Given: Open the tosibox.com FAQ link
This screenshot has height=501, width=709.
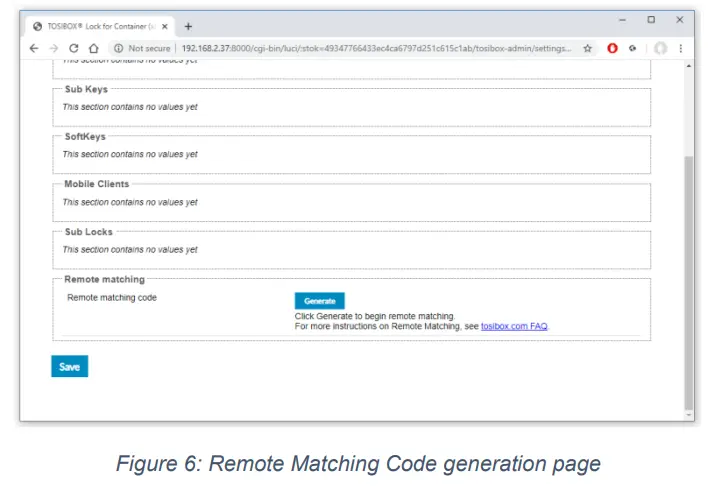Looking at the screenshot, I should pyautogui.click(x=514, y=326).
